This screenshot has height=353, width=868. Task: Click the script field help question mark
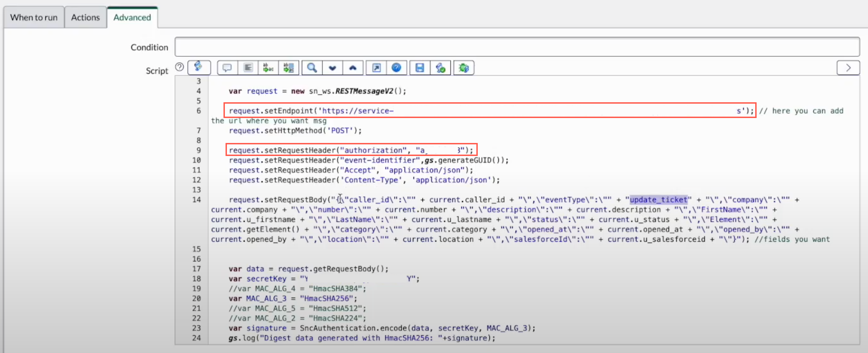(179, 67)
